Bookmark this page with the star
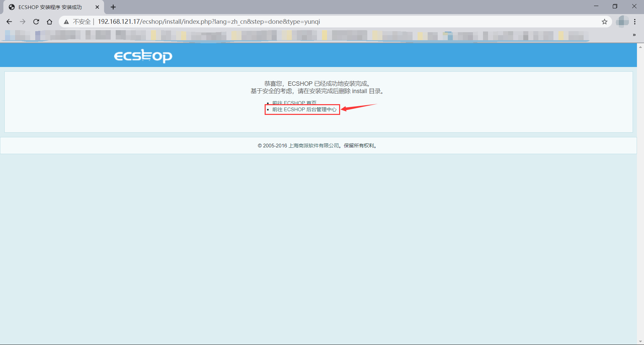This screenshot has width=644, height=345. click(604, 22)
